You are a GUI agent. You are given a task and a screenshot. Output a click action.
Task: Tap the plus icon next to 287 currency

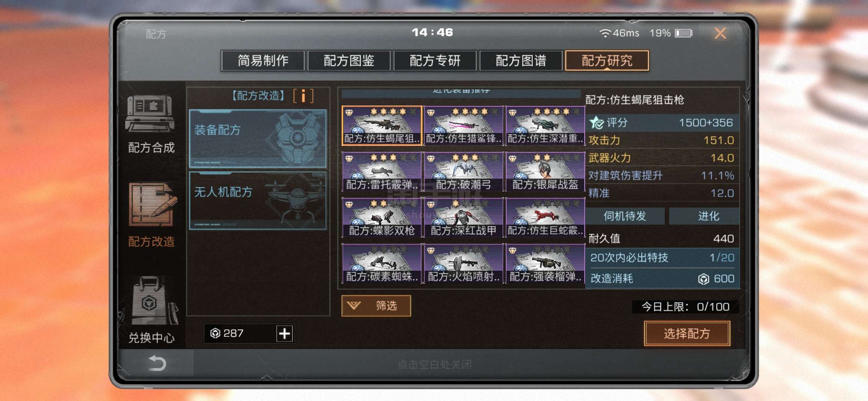click(285, 333)
